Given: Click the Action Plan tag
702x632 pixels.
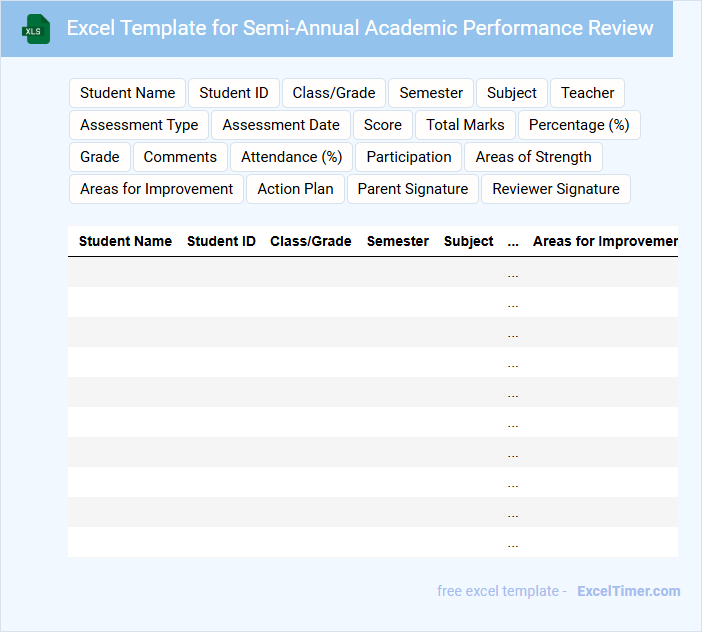Looking at the screenshot, I should (x=295, y=189).
